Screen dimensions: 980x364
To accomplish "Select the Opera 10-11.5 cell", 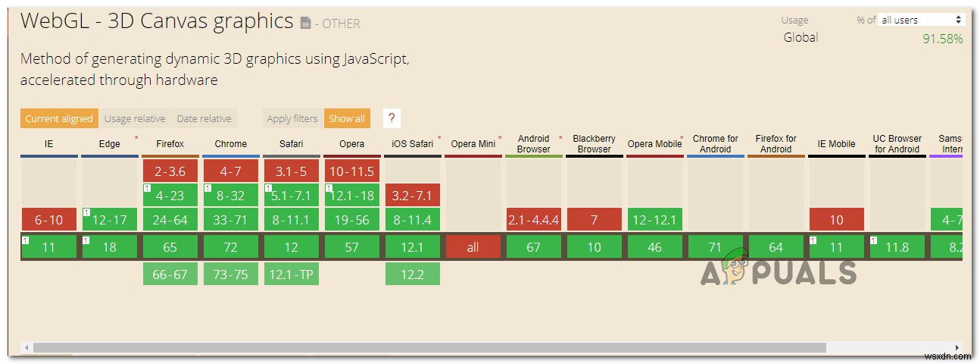I will 352,171.
